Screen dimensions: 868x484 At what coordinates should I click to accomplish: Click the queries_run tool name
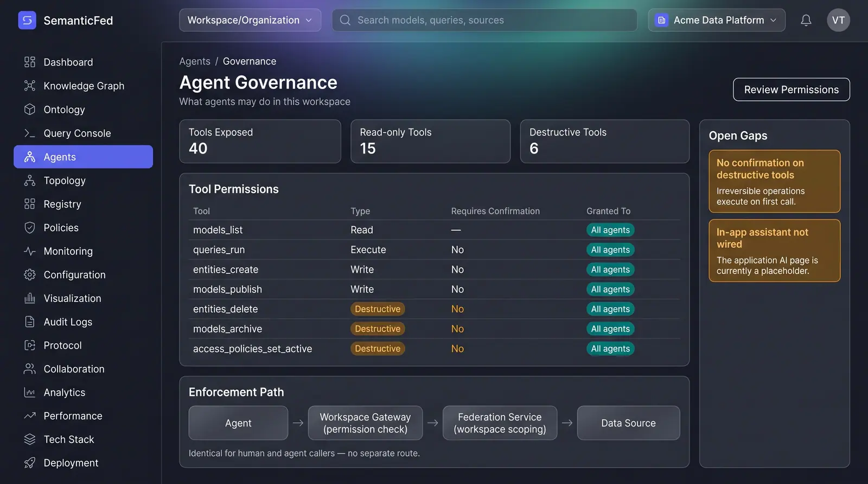pos(219,250)
